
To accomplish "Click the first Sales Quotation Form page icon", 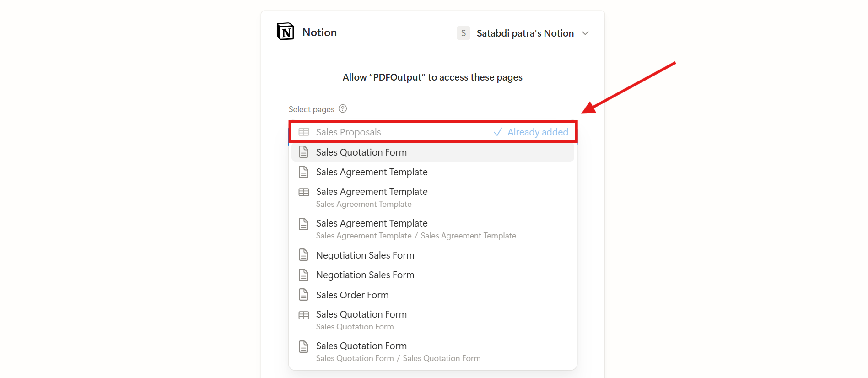I will tap(304, 152).
